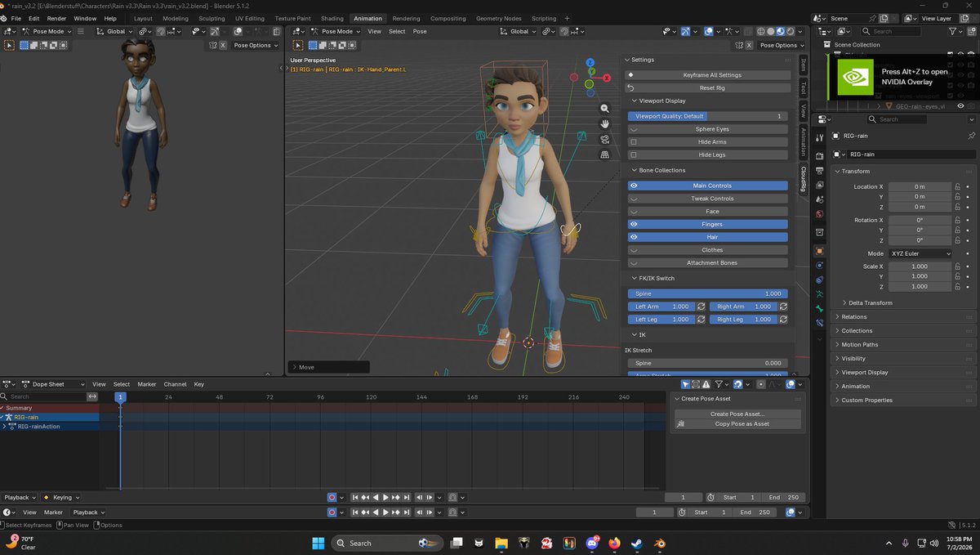Click the pin icon beside RIG-rain in Properties
Image resolution: width=980 pixels, height=555 pixels.
click(970, 137)
